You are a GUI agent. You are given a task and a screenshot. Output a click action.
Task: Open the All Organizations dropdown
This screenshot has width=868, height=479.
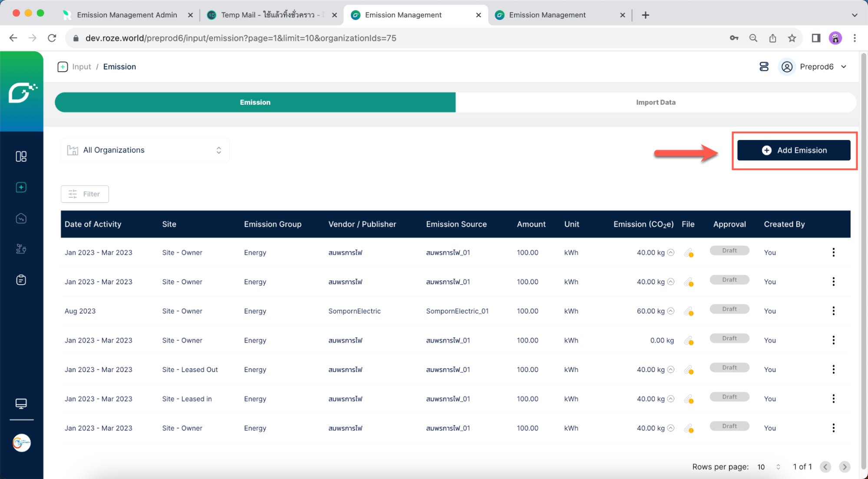pos(145,150)
